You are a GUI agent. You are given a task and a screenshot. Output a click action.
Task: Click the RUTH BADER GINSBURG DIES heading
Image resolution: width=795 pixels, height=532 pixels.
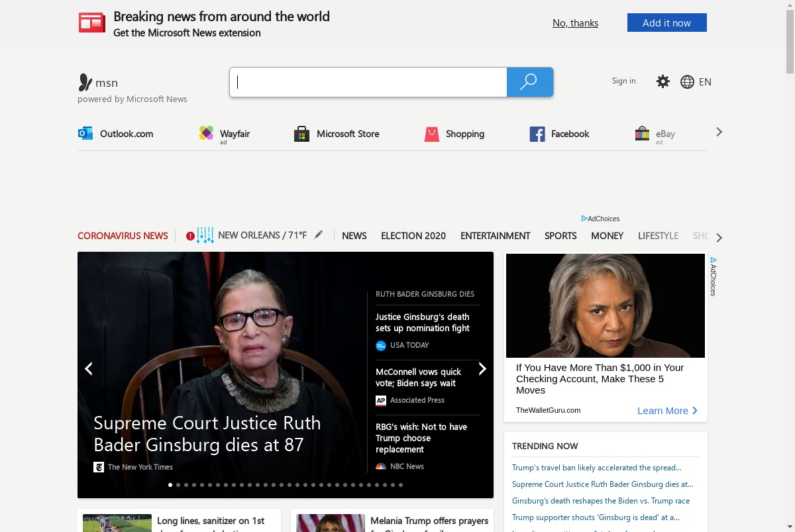(425, 294)
